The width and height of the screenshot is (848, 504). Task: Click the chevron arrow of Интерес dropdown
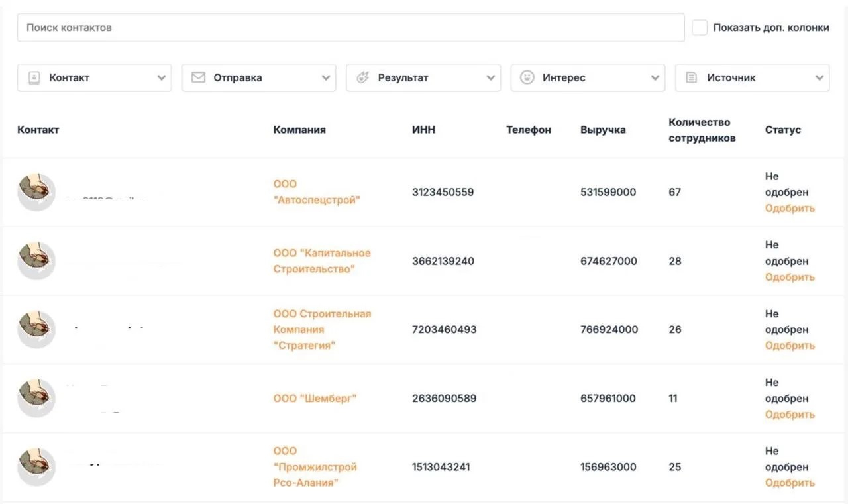[x=655, y=78]
